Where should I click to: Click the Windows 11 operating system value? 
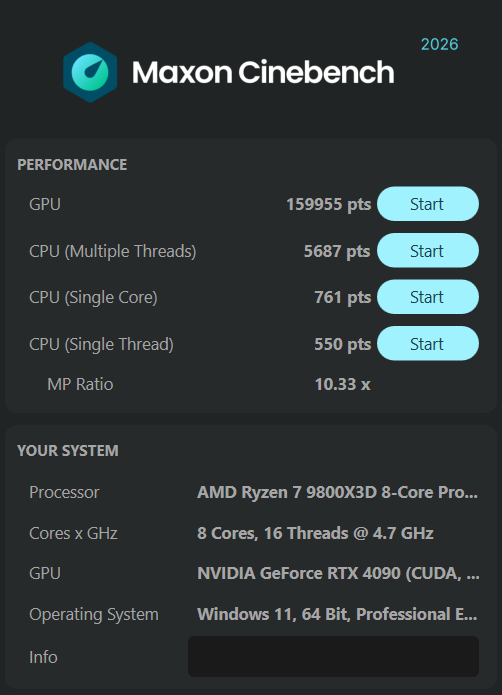coord(337,614)
